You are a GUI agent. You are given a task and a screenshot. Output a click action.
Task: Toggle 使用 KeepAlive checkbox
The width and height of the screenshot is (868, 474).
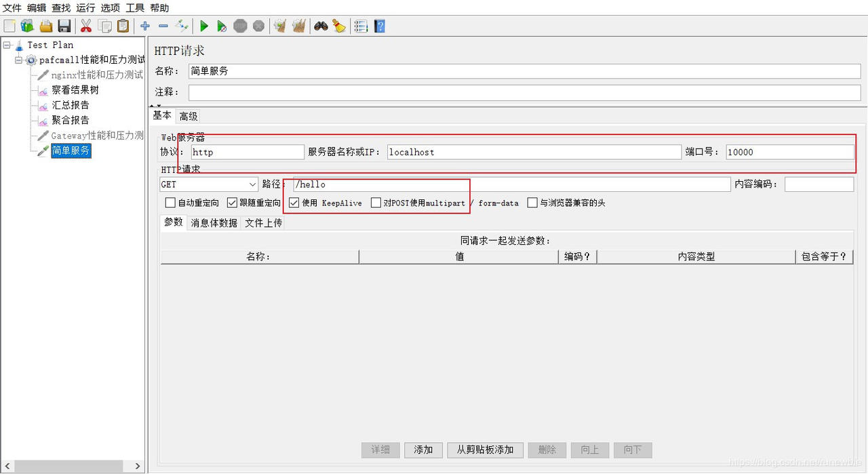click(x=294, y=203)
